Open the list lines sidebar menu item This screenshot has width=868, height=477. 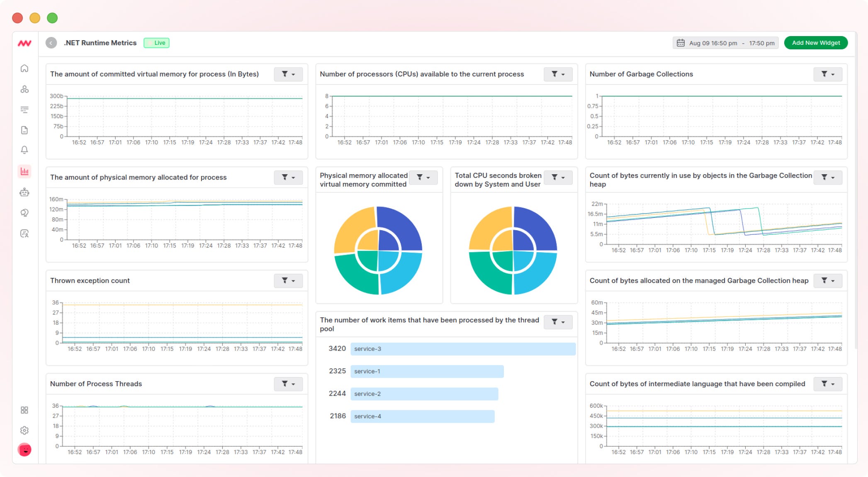point(24,110)
